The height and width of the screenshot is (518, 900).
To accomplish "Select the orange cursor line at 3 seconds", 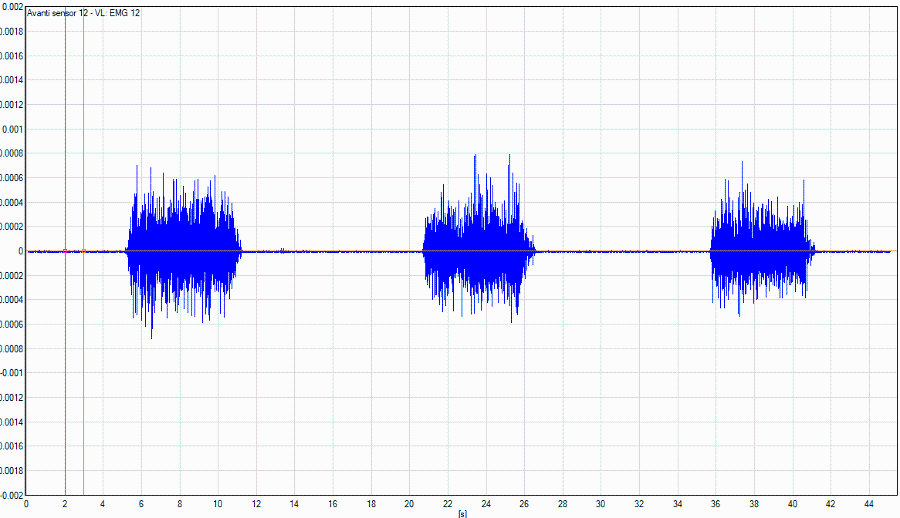I will [x=84, y=251].
